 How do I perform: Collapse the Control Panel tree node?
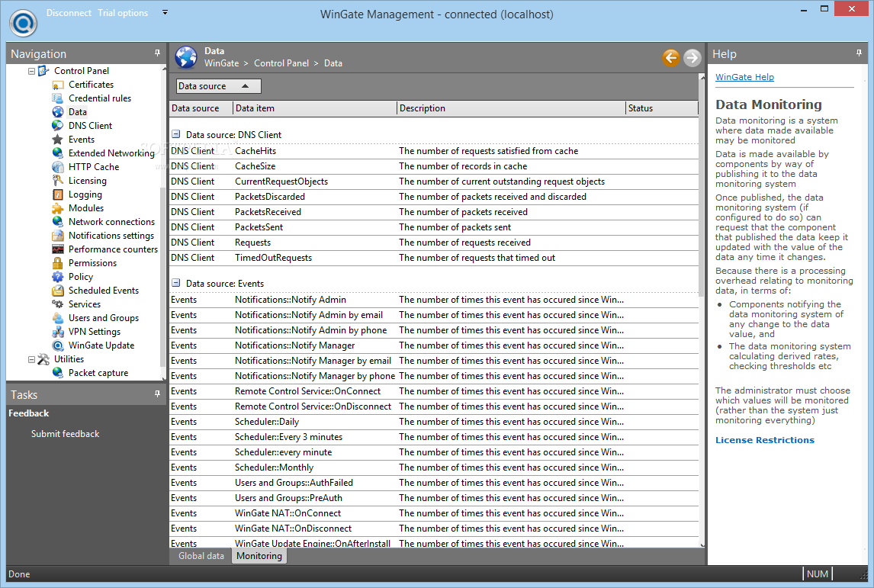(32, 72)
